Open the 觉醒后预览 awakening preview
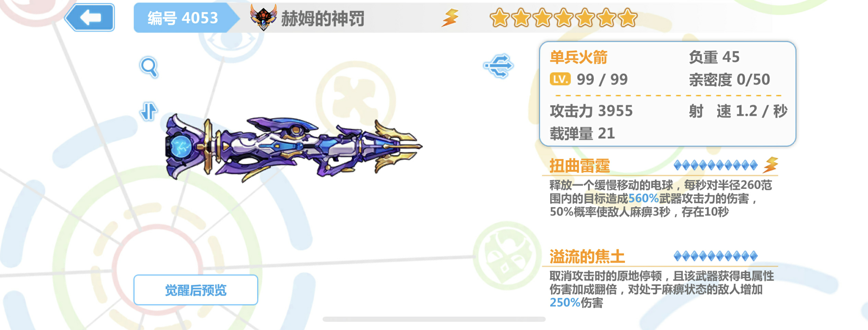This screenshot has width=868, height=330. (x=196, y=290)
